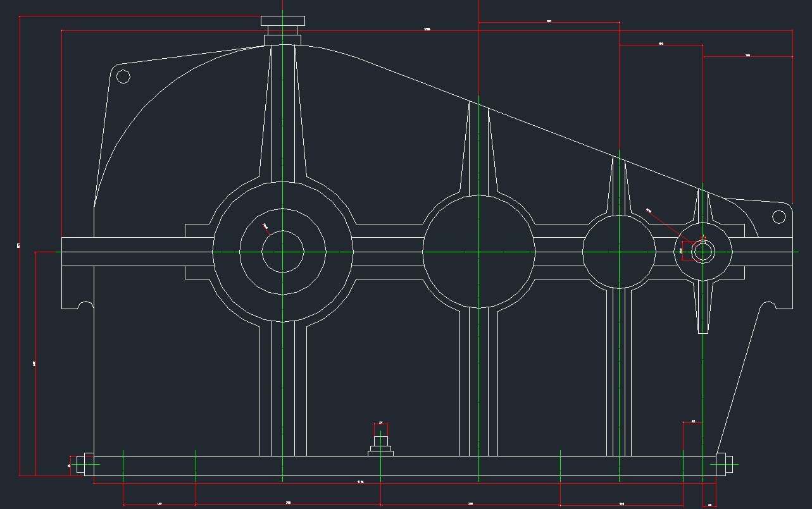Screen dimensions: 812x509
Task: Select the drain plug on the base plate
Action: click(380, 446)
